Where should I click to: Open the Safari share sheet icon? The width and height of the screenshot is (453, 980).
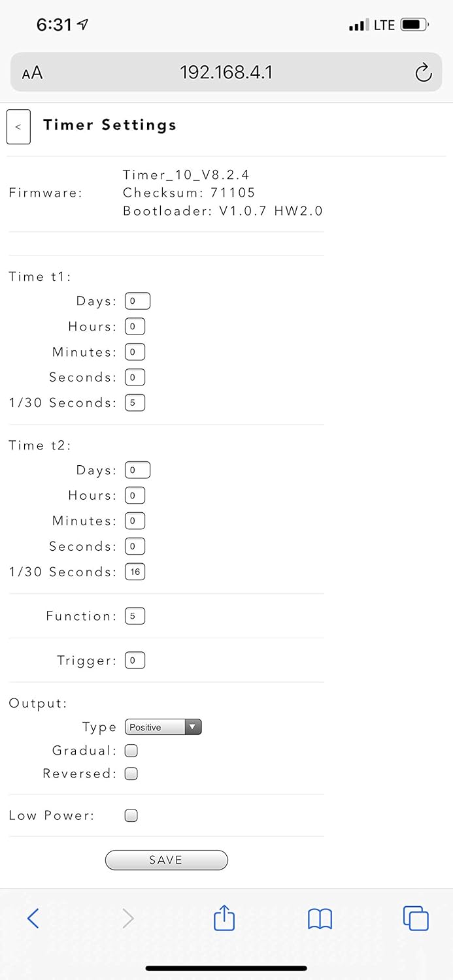pos(224,917)
